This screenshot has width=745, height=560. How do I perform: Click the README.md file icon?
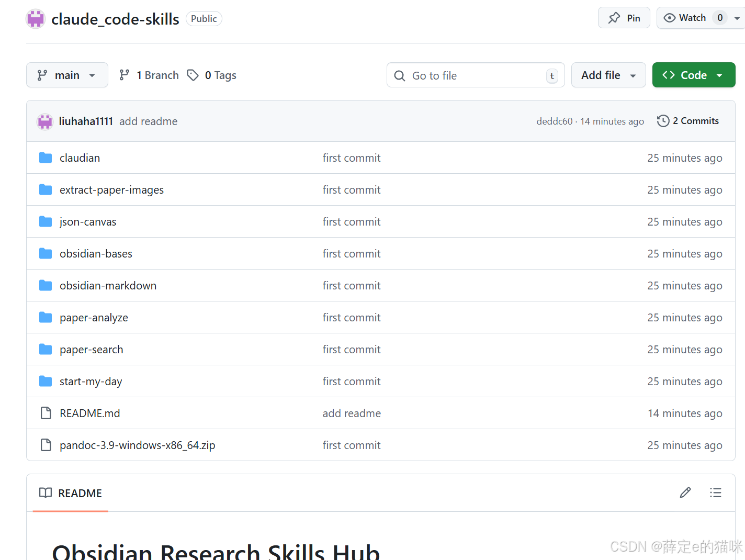tap(46, 413)
